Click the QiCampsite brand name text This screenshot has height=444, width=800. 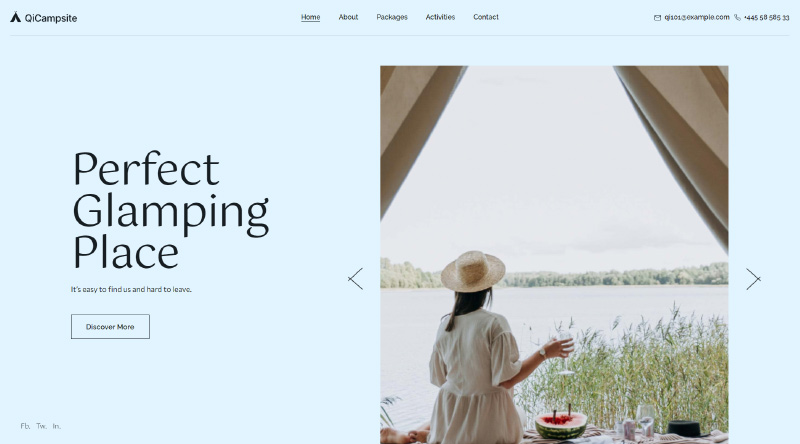(x=51, y=18)
